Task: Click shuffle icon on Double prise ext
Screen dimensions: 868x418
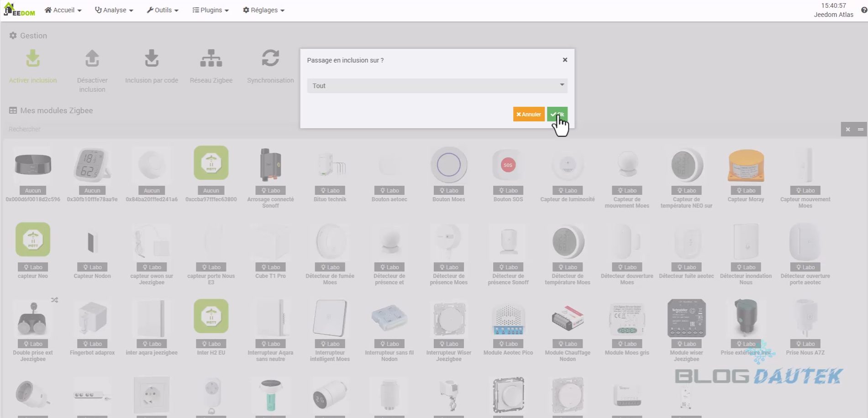Action: click(x=54, y=300)
